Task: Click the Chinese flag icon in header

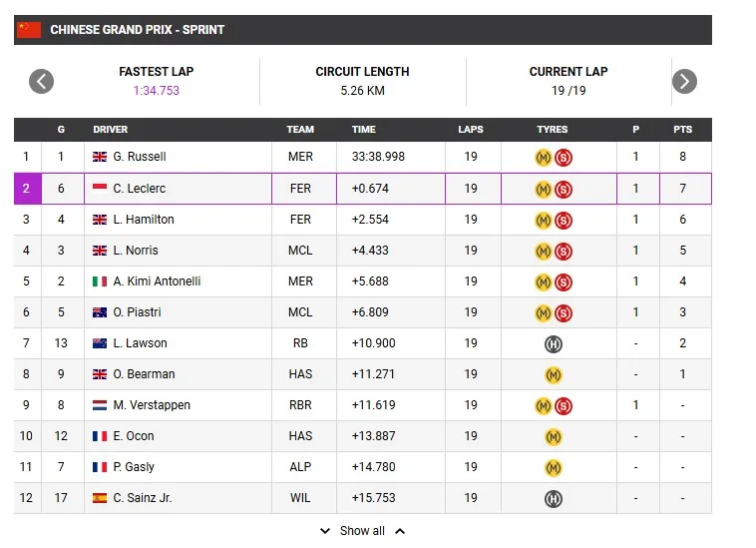Action: (x=29, y=30)
